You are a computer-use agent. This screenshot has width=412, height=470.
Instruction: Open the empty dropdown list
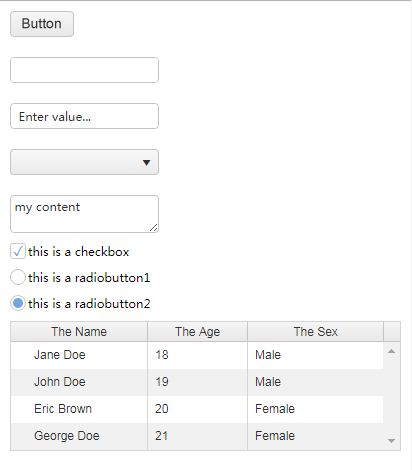84,162
